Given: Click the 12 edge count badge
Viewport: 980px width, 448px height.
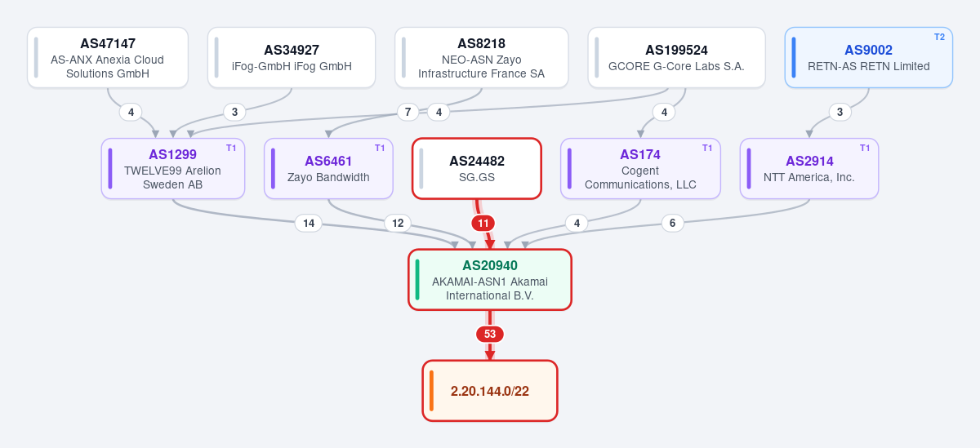Looking at the screenshot, I should pyautogui.click(x=398, y=223).
